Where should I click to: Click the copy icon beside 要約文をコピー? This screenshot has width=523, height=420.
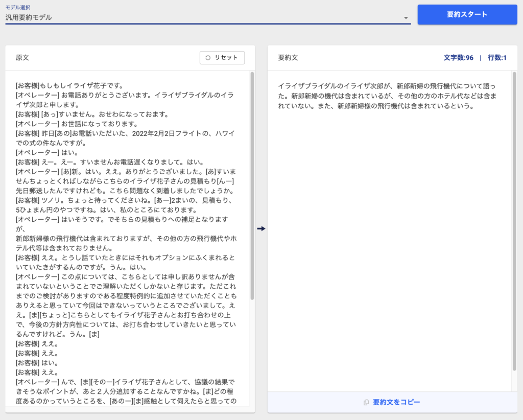366,403
